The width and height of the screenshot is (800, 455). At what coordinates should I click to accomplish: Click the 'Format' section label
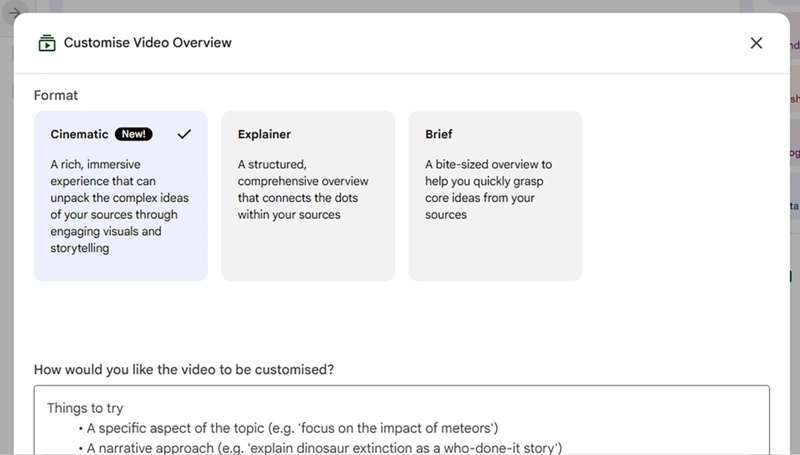tap(56, 95)
